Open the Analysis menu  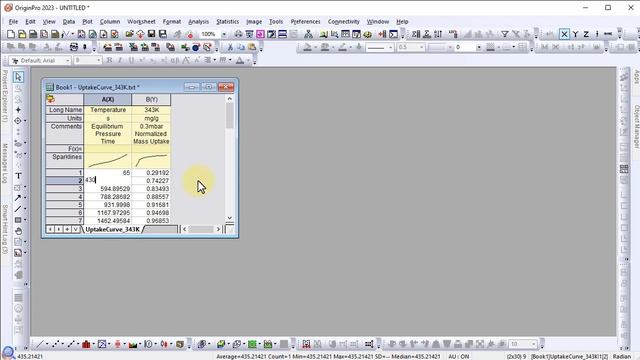pyautogui.click(x=198, y=22)
